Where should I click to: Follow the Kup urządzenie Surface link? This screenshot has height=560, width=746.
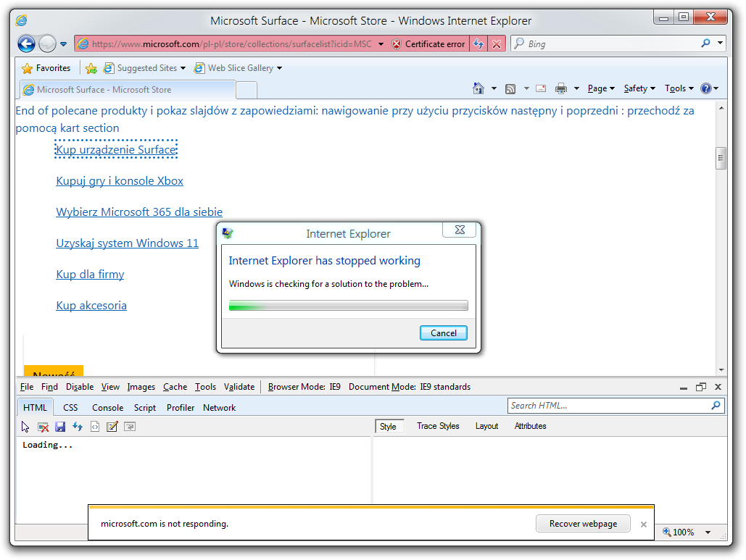116,150
